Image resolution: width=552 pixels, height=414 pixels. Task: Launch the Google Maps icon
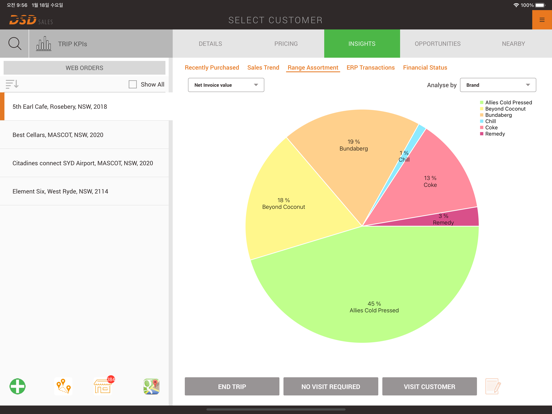click(151, 386)
